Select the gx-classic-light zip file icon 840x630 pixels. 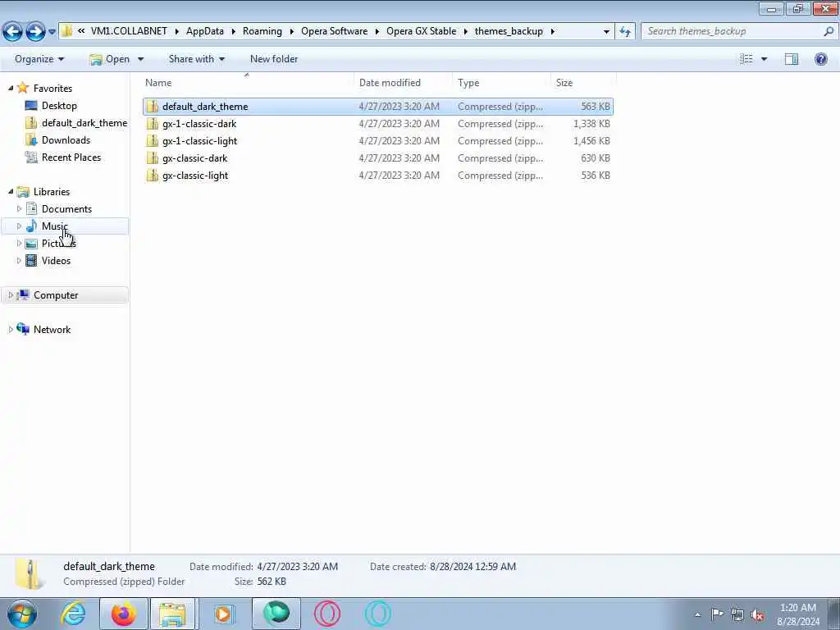pos(153,176)
